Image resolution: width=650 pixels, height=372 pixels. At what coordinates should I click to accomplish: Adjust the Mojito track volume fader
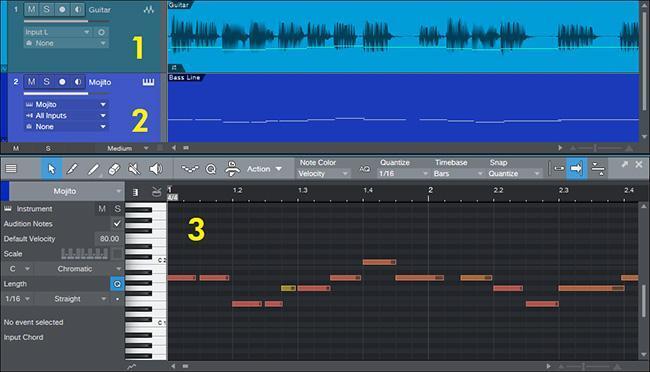point(66,93)
